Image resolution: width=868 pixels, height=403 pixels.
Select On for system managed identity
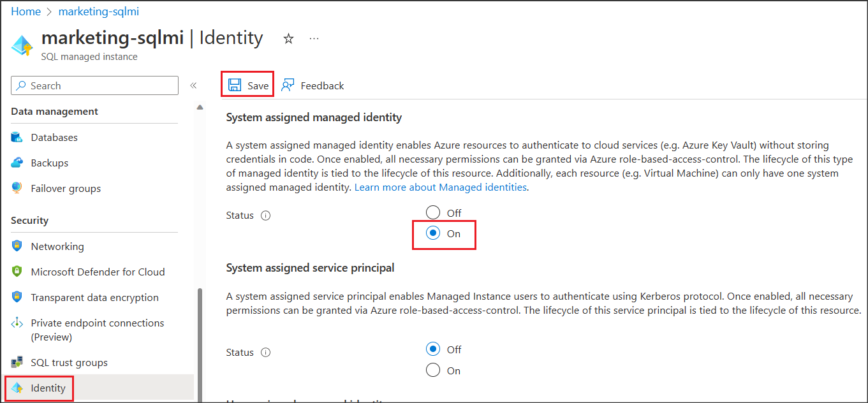[433, 233]
